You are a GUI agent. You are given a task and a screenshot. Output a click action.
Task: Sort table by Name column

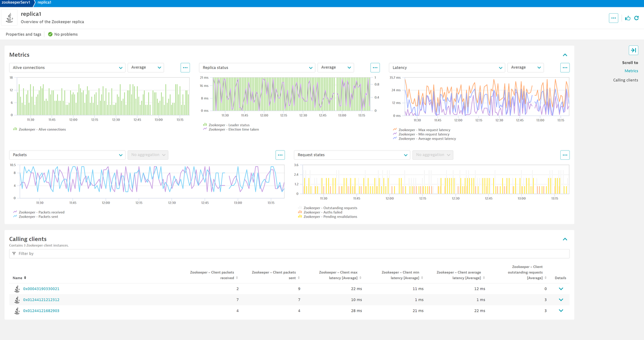point(19,278)
